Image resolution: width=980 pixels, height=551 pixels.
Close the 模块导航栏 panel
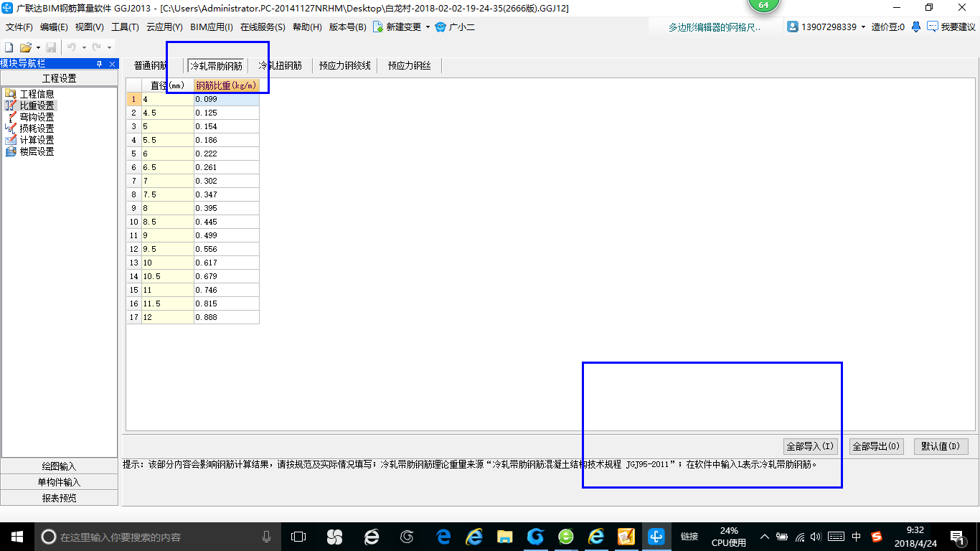pyautogui.click(x=112, y=64)
